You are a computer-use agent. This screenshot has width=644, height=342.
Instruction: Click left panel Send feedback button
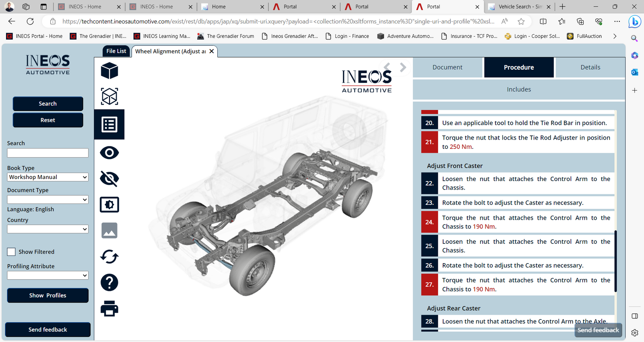(x=48, y=330)
